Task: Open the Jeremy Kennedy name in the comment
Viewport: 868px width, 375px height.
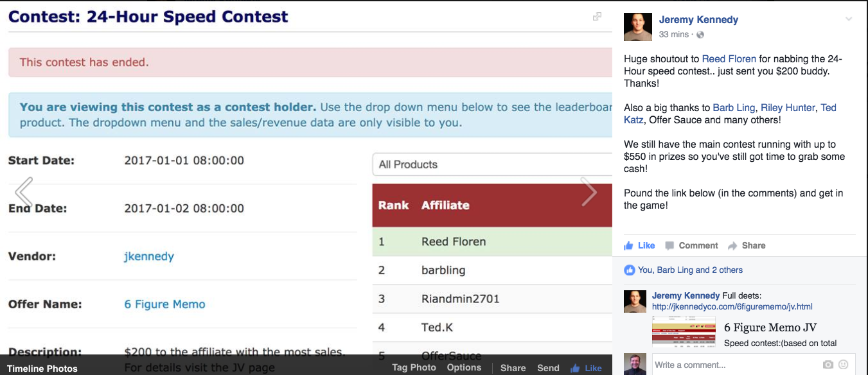Action: (686, 296)
